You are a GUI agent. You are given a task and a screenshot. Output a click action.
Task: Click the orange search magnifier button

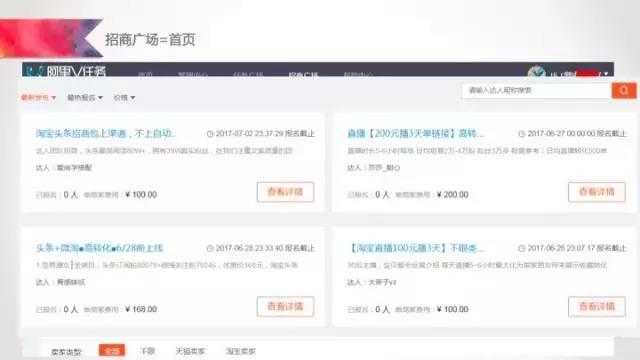(624, 90)
